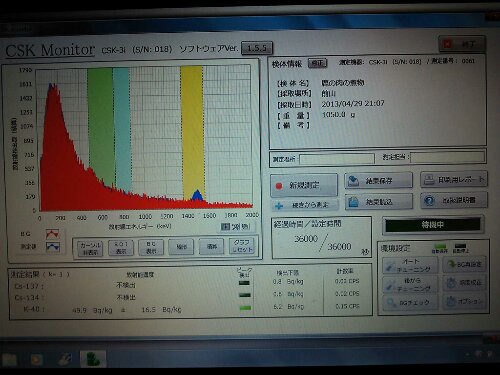Click the blue plus continue-measurement button
Image resolution: width=500 pixels, height=375 pixels.
tap(304, 205)
